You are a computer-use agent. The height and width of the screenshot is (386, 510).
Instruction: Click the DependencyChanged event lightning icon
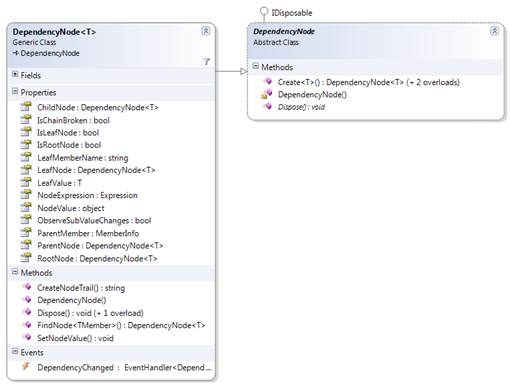(x=26, y=367)
